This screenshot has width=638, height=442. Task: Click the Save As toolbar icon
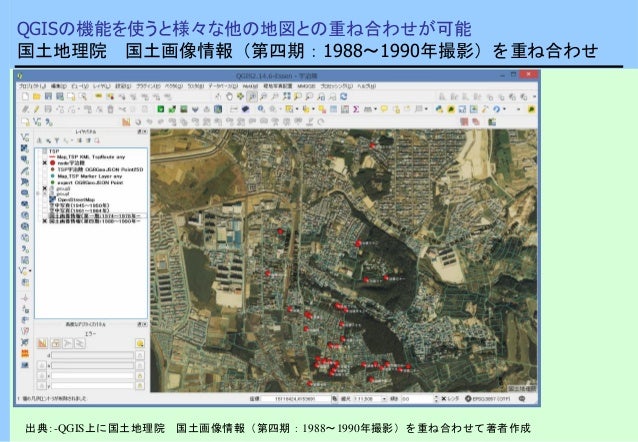click(60, 96)
